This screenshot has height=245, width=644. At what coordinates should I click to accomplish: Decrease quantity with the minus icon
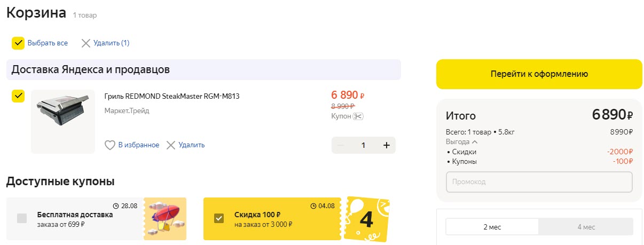tap(341, 145)
